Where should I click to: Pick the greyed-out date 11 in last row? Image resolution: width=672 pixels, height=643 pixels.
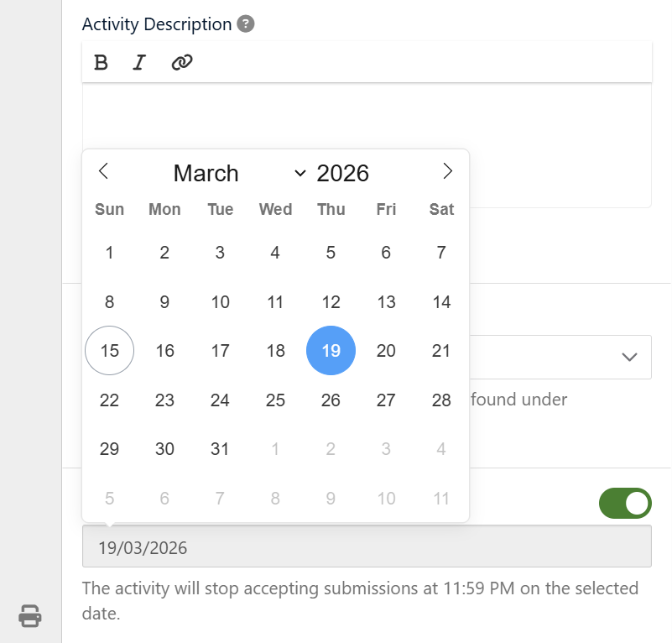[x=441, y=499]
